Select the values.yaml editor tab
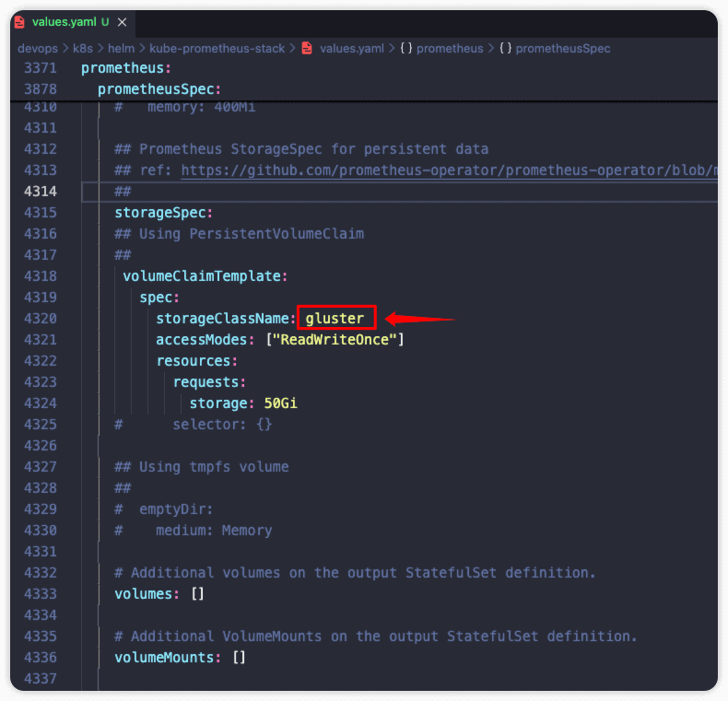 click(73, 22)
